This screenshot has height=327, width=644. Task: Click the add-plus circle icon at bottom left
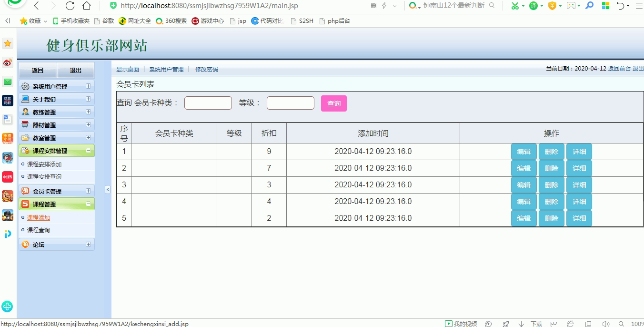[x=7, y=307]
